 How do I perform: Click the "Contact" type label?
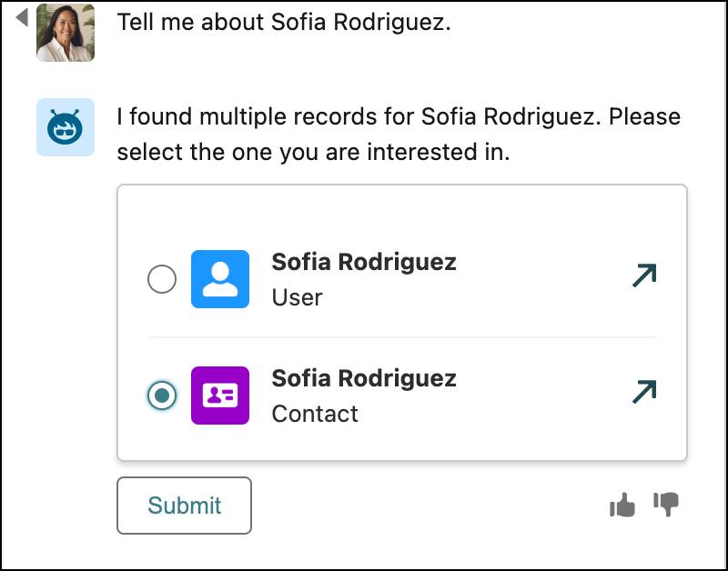click(x=315, y=414)
